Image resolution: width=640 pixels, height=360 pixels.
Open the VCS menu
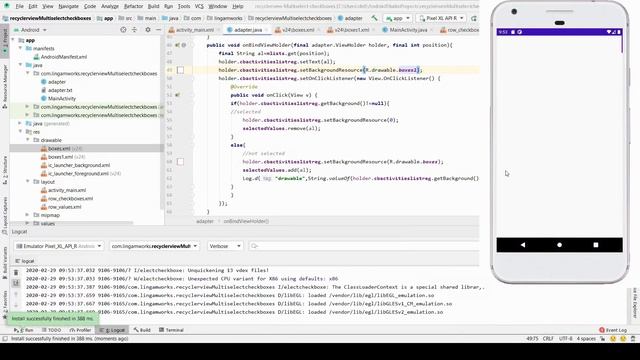199,6
